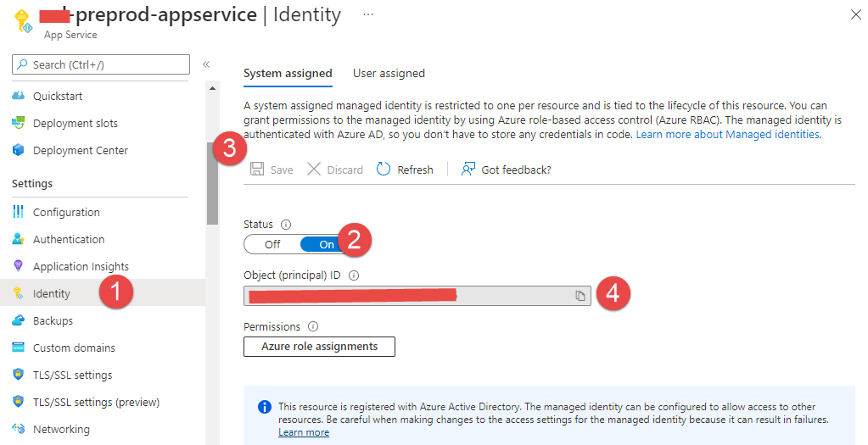Switch Status toggle to Off
868x445 pixels.
(x=272, y=244)
